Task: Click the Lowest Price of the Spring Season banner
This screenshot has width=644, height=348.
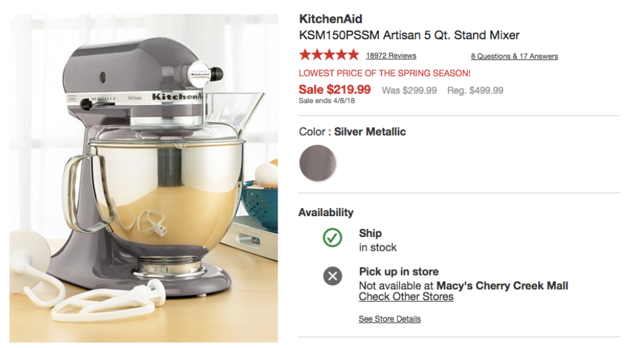Action: pos(384,73)
